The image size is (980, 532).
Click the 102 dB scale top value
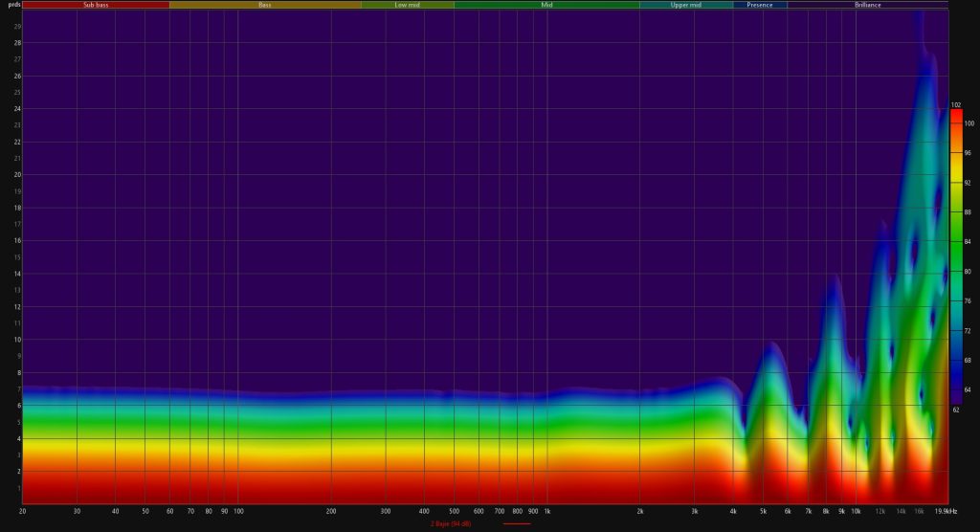(955, 104)
